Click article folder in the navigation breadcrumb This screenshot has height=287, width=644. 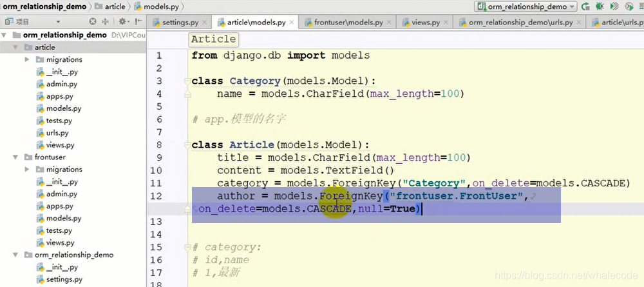point(109,6)
